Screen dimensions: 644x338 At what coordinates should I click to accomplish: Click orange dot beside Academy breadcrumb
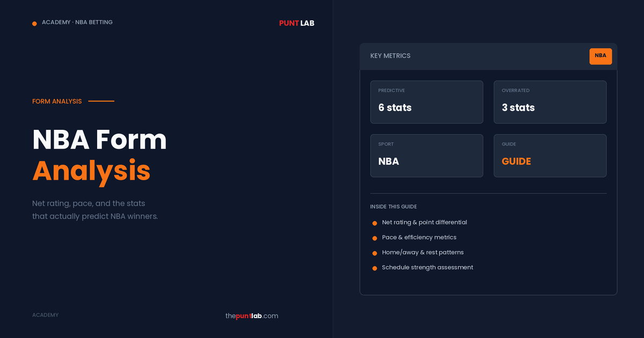pos(34,24)
